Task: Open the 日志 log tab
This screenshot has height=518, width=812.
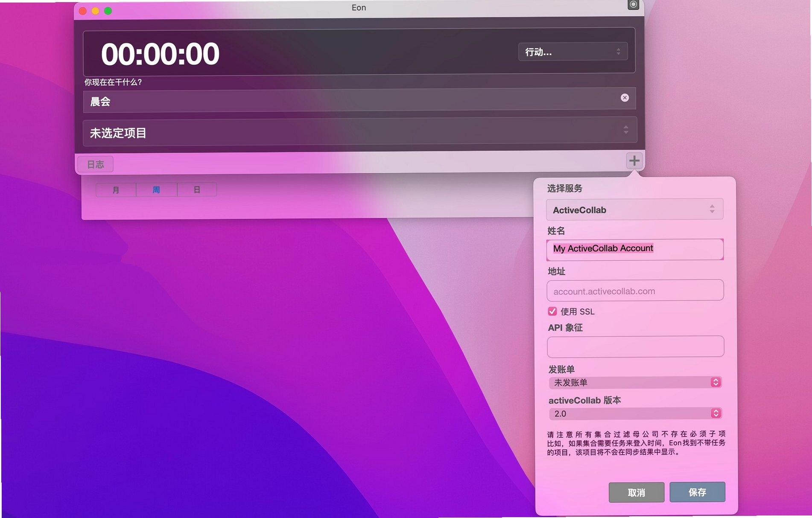Action: coord(96,164)
